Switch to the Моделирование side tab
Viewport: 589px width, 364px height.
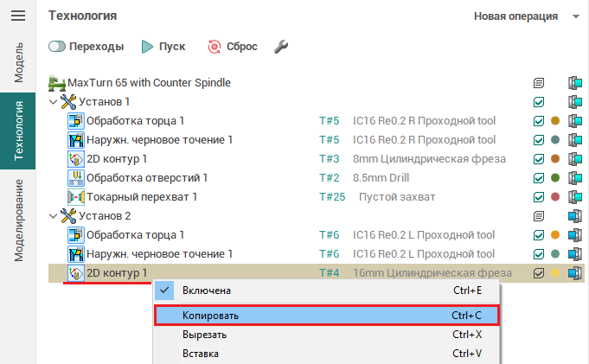pos(18,220)
